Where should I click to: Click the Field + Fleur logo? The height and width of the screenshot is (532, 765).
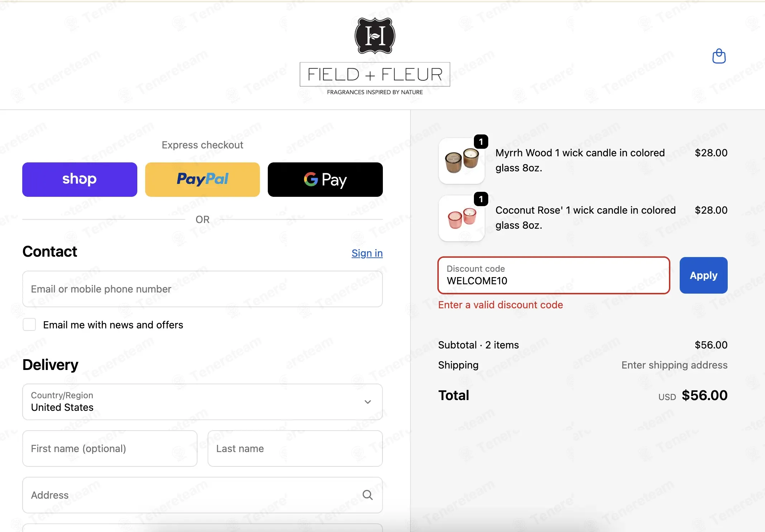(375, 56)
